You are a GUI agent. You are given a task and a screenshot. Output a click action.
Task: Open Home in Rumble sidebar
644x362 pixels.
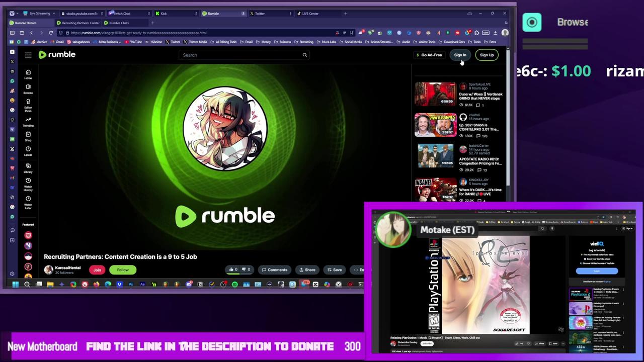tap(28, 74)
